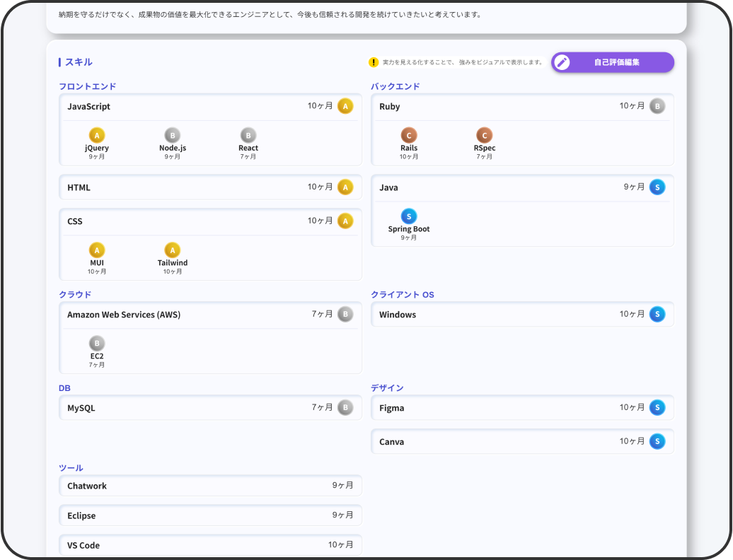Click the blue S badge for Figma
The width and height of the screenshot is (733, 560).
click(x=657, y=407)
